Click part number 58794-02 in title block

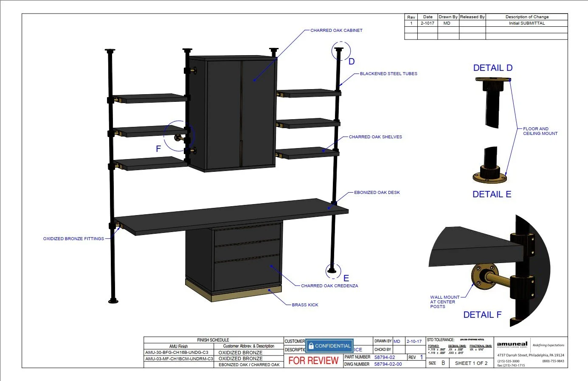pos(385,357)
